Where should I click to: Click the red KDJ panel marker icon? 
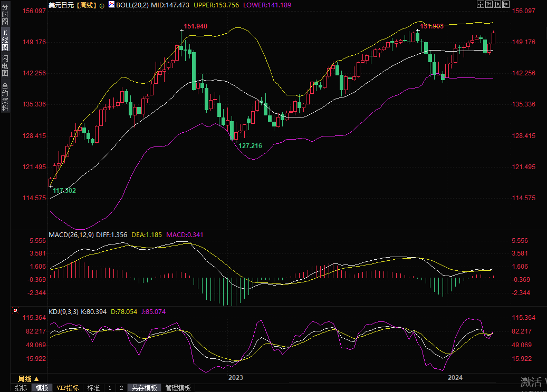[x=15, y=311]
